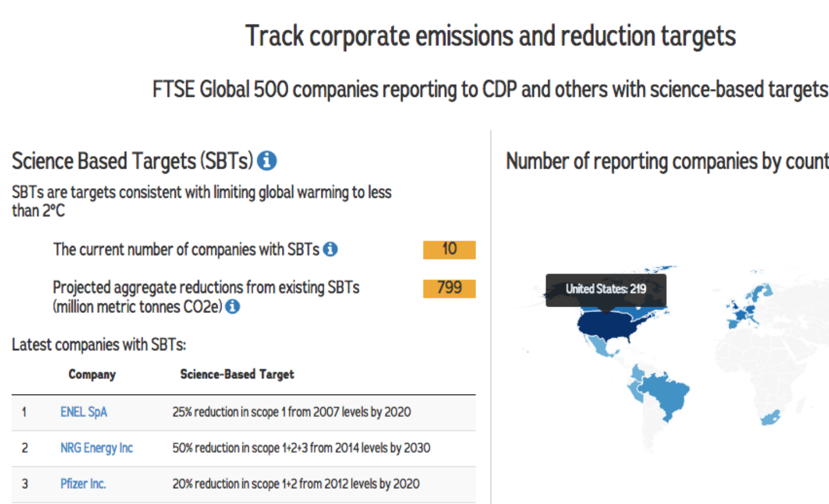
Task: Click info icon beside Science Based Targets heading
Action: pyautogui.click(x=267, y=161)
